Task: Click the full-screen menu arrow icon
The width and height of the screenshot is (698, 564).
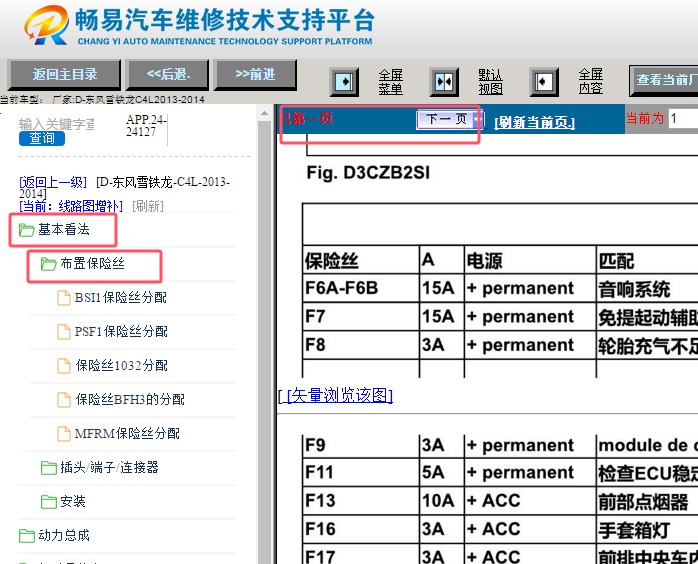Action: pyautogui.click(x=344, y=82)
